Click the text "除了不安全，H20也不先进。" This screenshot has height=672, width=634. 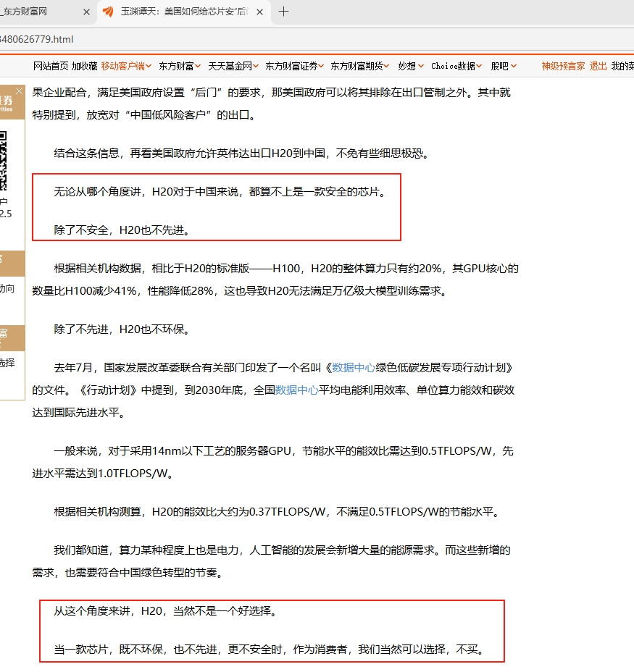pos(122,230)
